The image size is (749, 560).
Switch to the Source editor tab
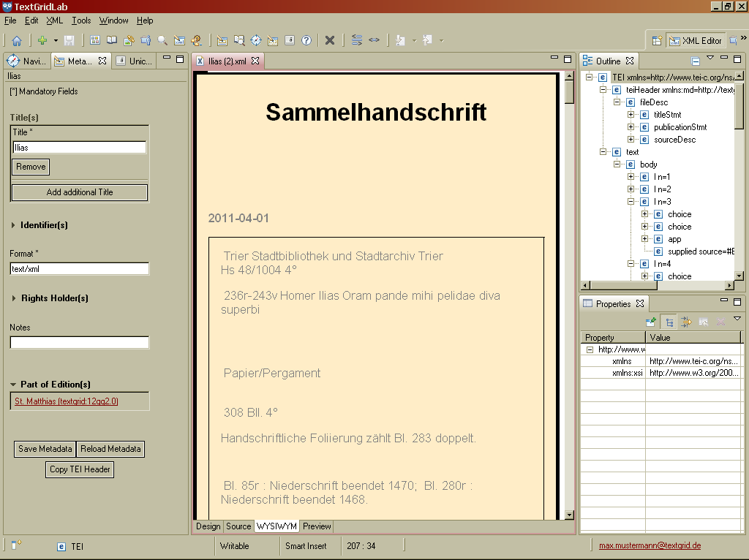click(238, 526)
